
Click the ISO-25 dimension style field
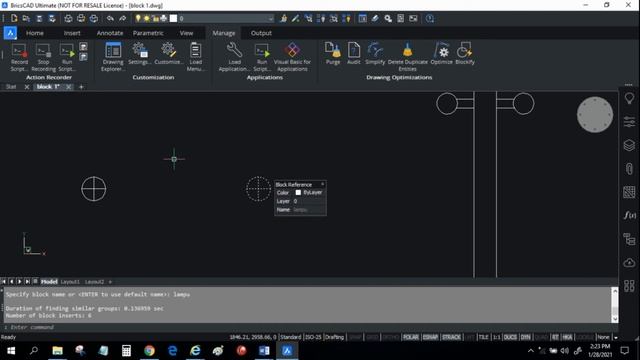313,337
